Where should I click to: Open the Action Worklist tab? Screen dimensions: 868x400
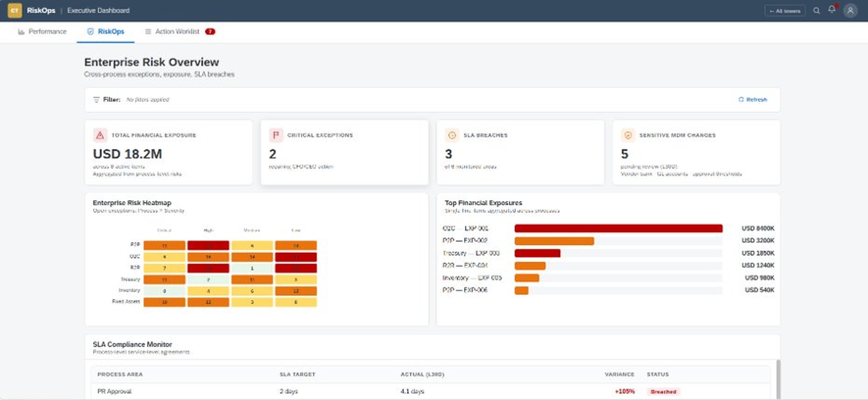click(x=179, y=32)
